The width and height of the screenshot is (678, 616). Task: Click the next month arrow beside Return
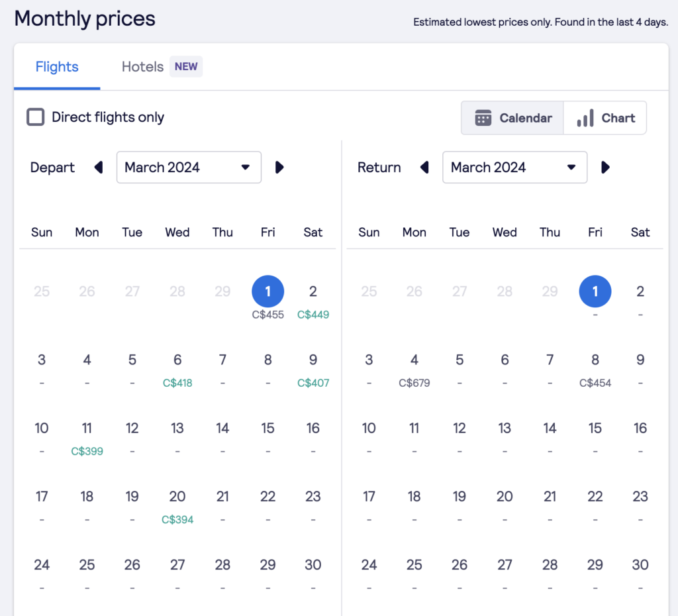(x=605, y=167)
